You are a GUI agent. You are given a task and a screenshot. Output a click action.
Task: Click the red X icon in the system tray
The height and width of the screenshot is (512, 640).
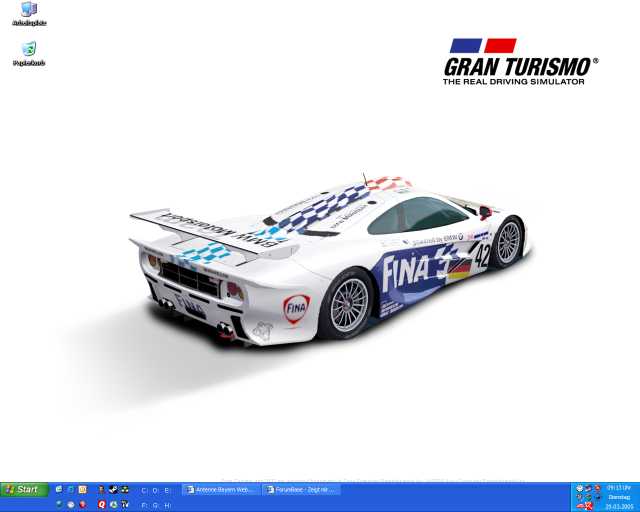click(588, 506)
